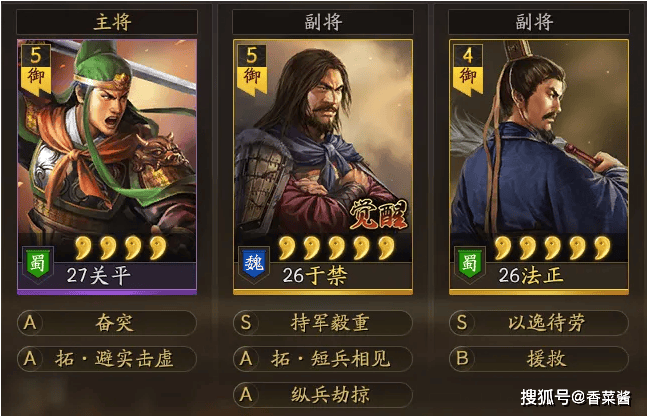Open the 奋突 skill
This screenshot has width=647, height=416.
[107, 323]
